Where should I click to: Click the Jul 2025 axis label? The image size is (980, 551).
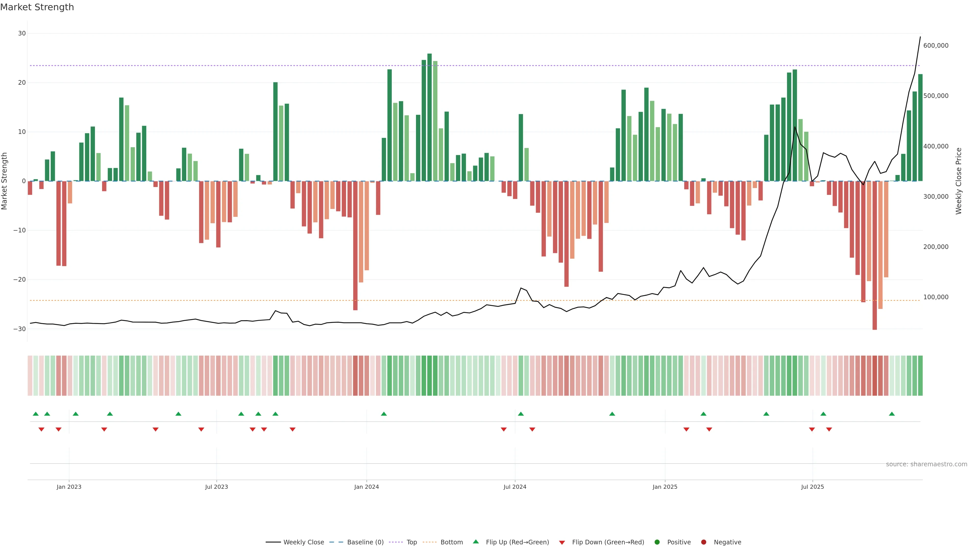pos(812,487)
